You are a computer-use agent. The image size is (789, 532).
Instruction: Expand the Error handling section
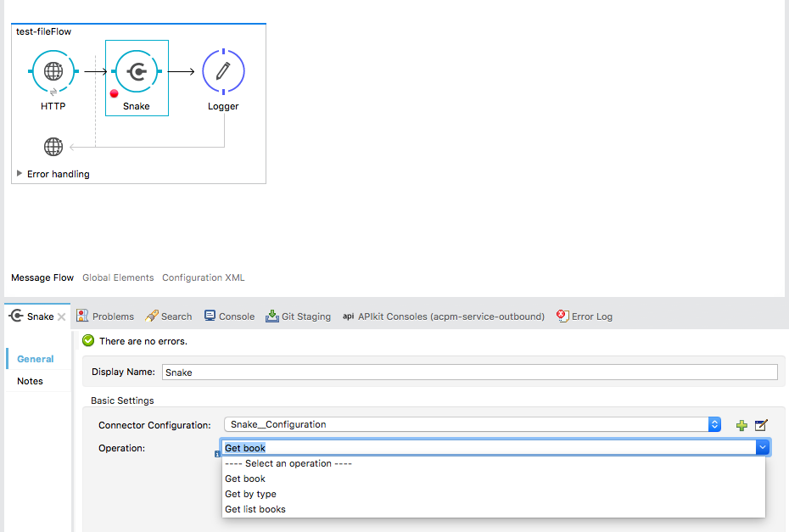(20, 174)
